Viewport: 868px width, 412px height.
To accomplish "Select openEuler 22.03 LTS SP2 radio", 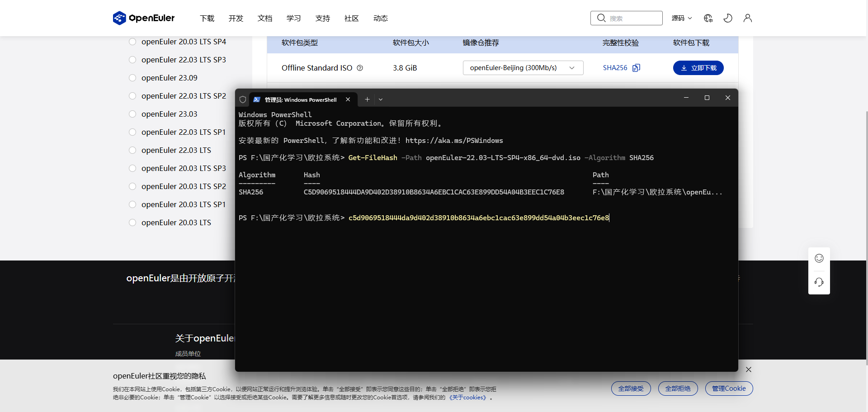I will tap(132, 96).
